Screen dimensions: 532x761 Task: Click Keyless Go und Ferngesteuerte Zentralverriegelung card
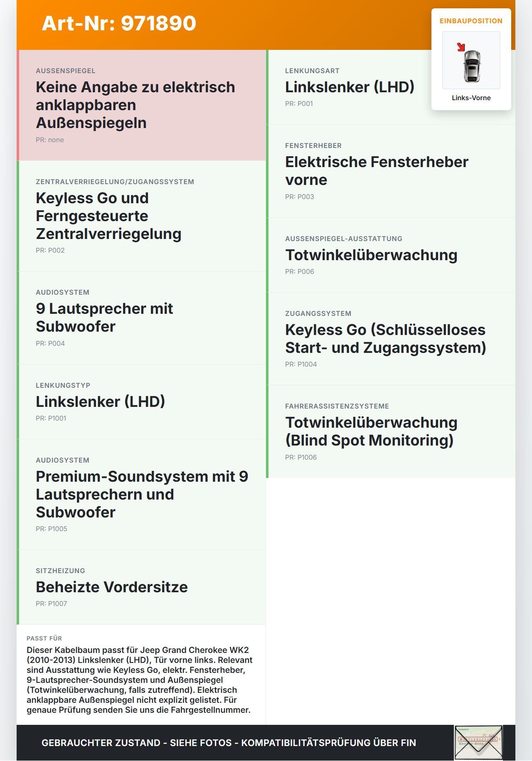pyautogui.click(x=141, y=216)
